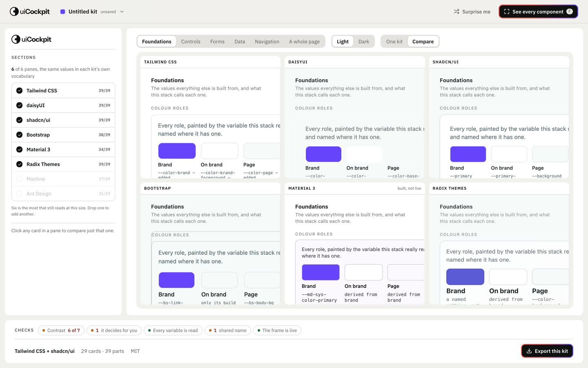Click 'The frame is live' check
The width and height of the screenshot is (588, 368).
[x=277, y=330]
